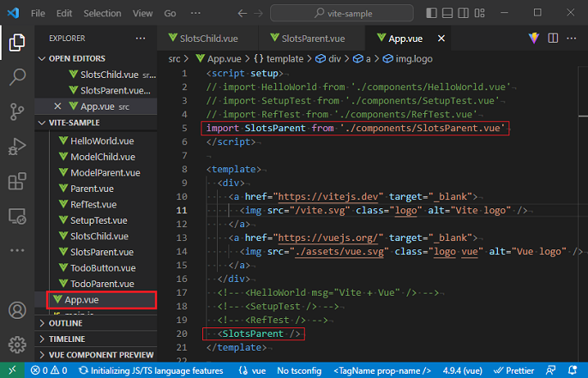Toggle secondary side bar layout icon
588x378 pixels.
(x=463, y=13)
